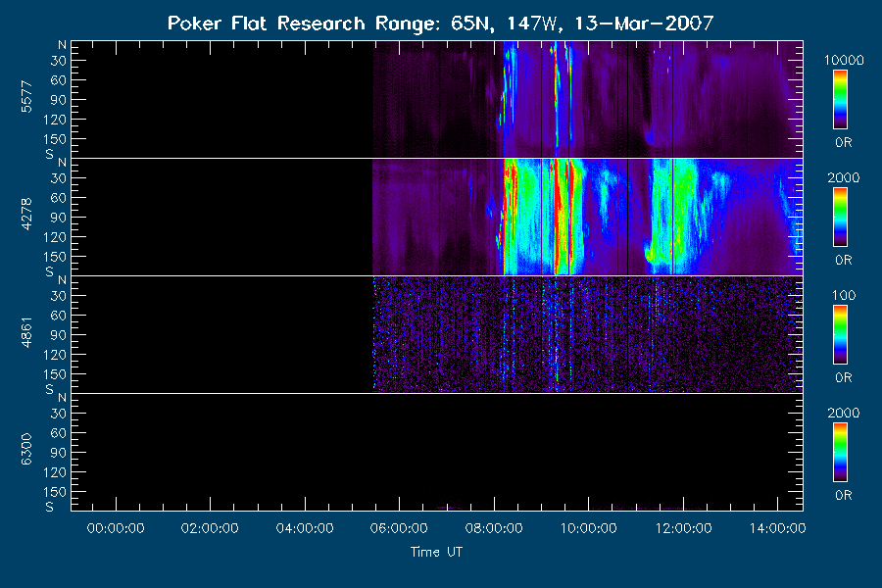Select the 60 tick label on 5577 axis

pos(59,80)
